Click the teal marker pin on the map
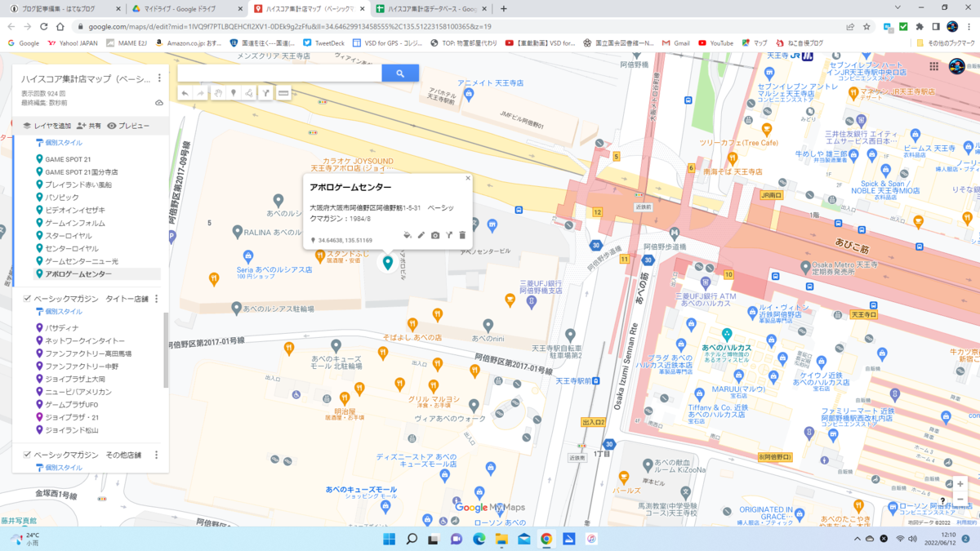 pyautogui.click(x=388, y=263)
